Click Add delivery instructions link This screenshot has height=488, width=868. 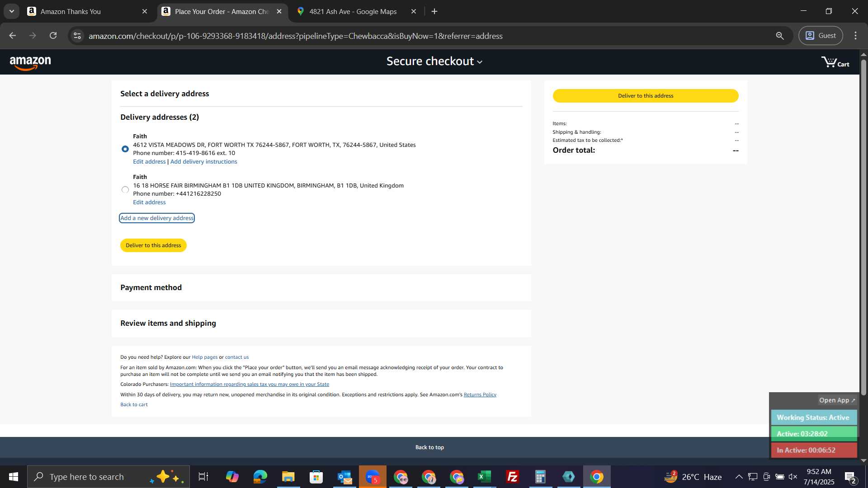tap(203, 161)
